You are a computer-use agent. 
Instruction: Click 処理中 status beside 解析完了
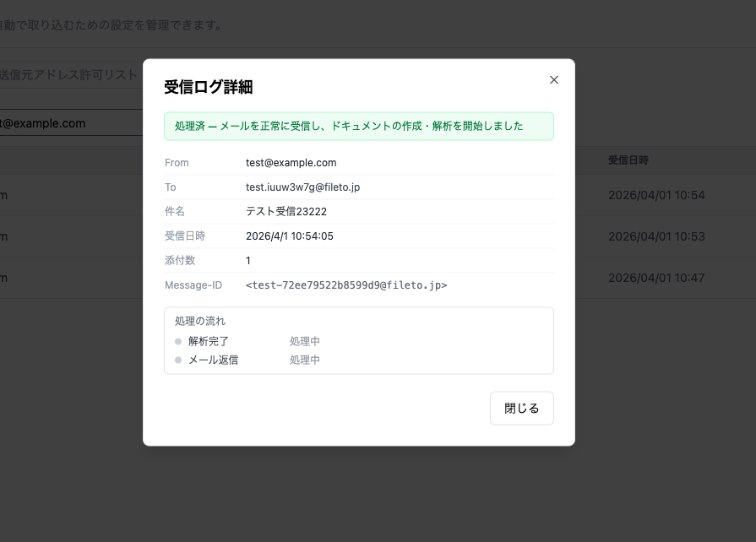click(305, 342)
